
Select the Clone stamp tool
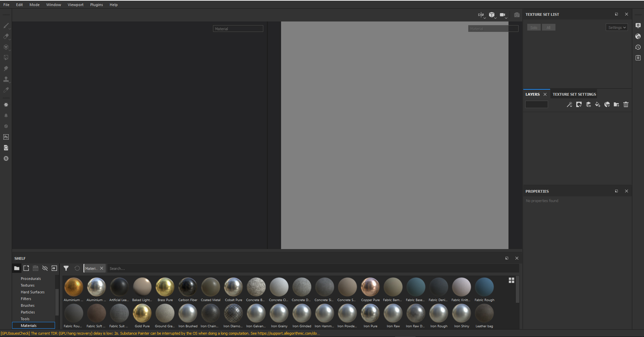coord(6,79)
